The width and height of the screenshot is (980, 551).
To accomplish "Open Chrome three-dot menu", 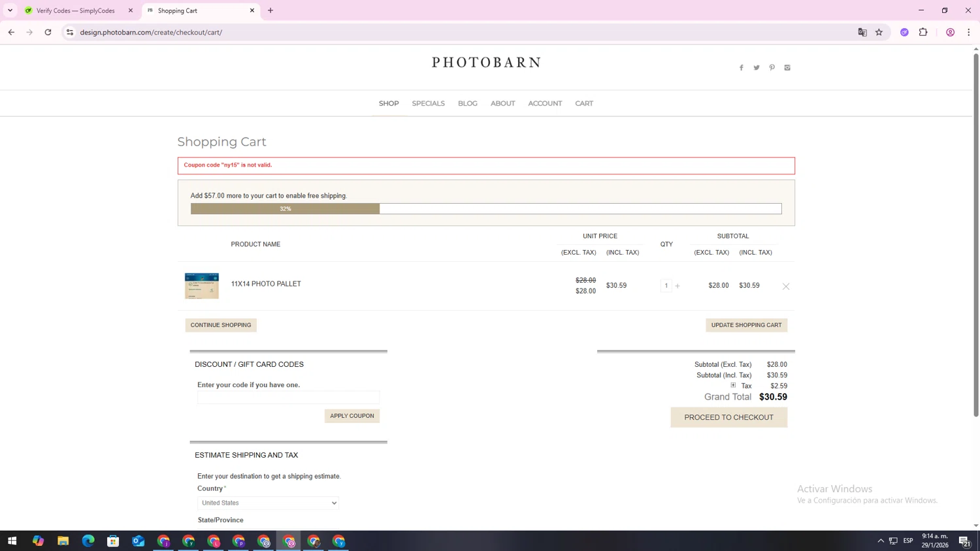I will 969,32.
